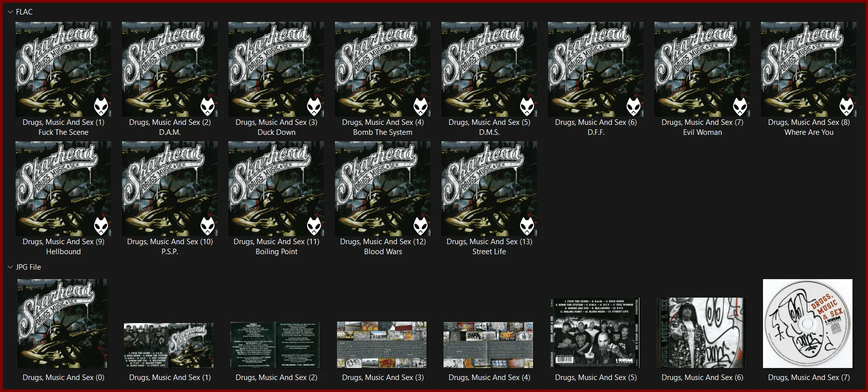Screen dimensions: 868x392
Task: Click JPG file name 'Drugs, Music And Sex (6)'
Action: (702, 378)
